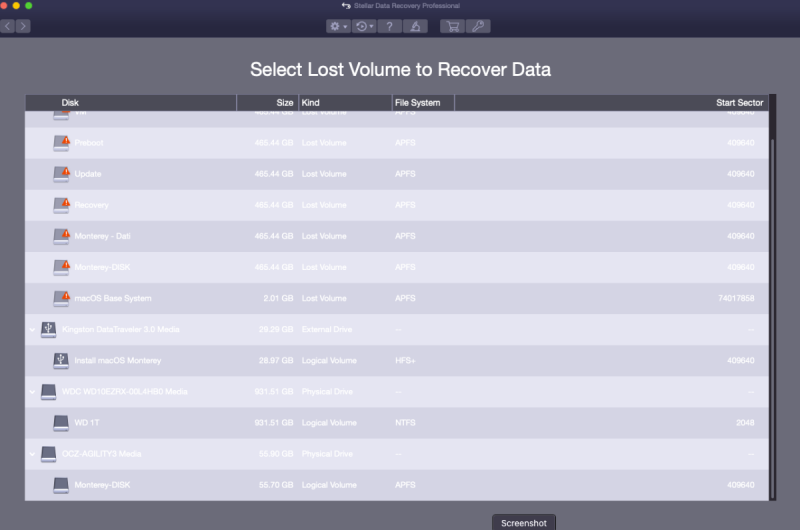The height and width of the screenshot is (530, 800).
Task: Click the 29.29 GB size cell
Action: (x=276, y=330)
